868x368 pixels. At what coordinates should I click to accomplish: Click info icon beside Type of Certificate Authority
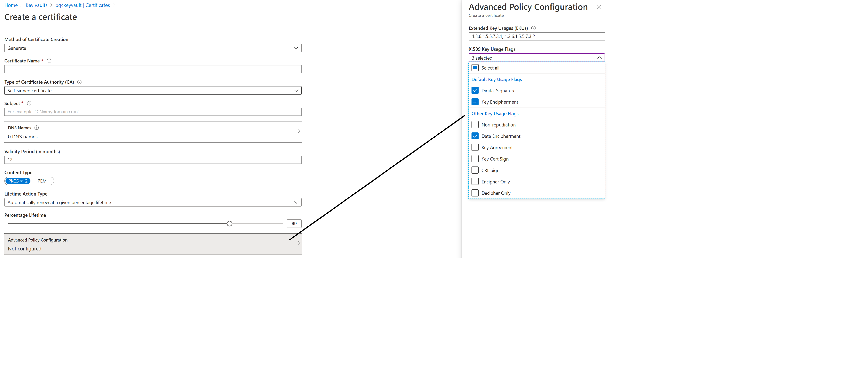click(x=80, y=82)
